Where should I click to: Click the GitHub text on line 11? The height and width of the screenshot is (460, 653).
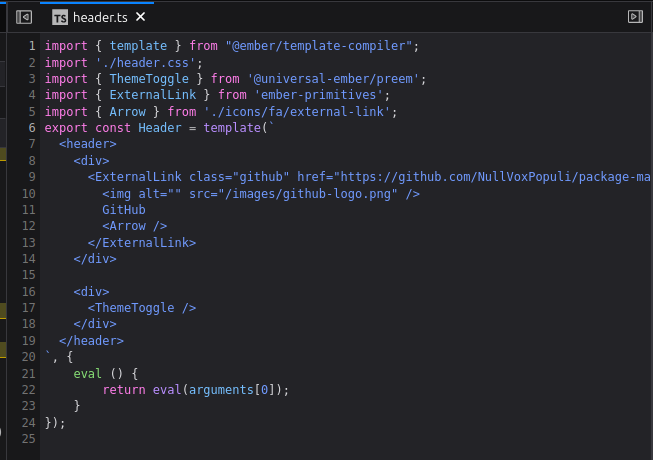(124, 210)
